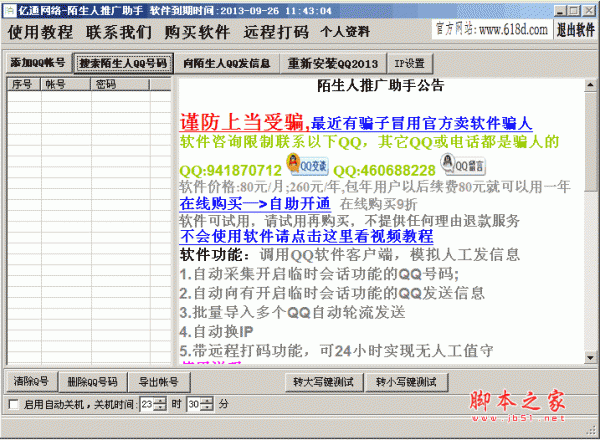Click the announcement scrollbar thumb
Image resolution: width=600 pixels, height=440 pixels.
pos(590,141)
